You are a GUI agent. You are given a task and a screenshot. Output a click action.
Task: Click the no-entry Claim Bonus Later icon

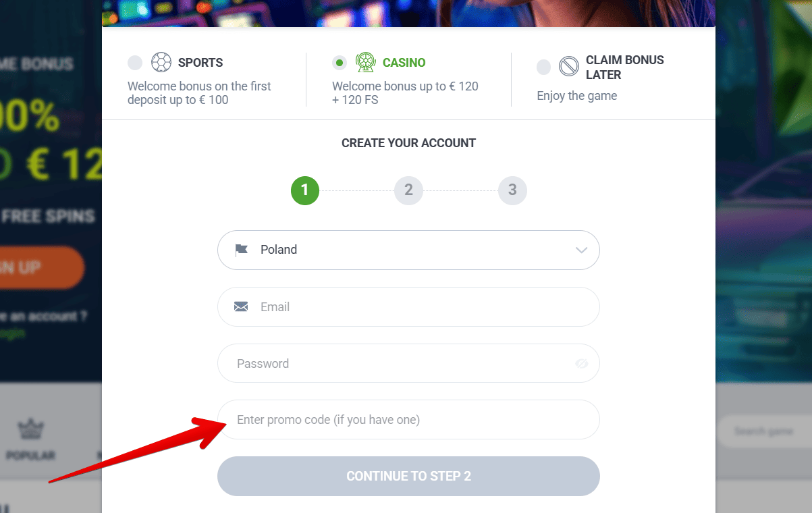(570, 67)
